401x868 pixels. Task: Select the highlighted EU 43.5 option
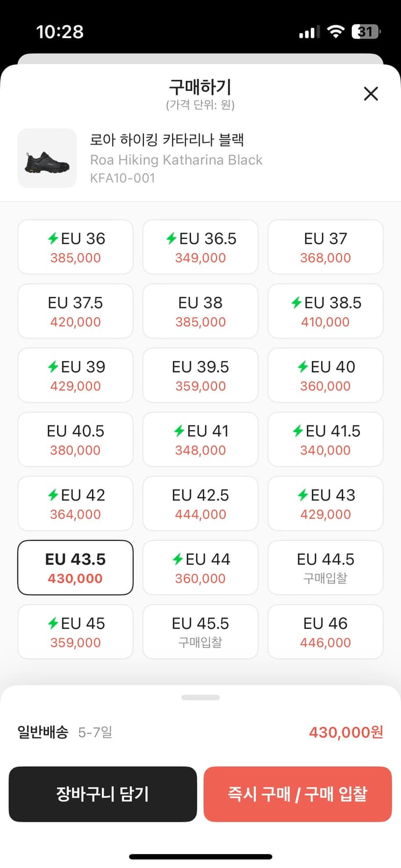[x=75, y=568]
